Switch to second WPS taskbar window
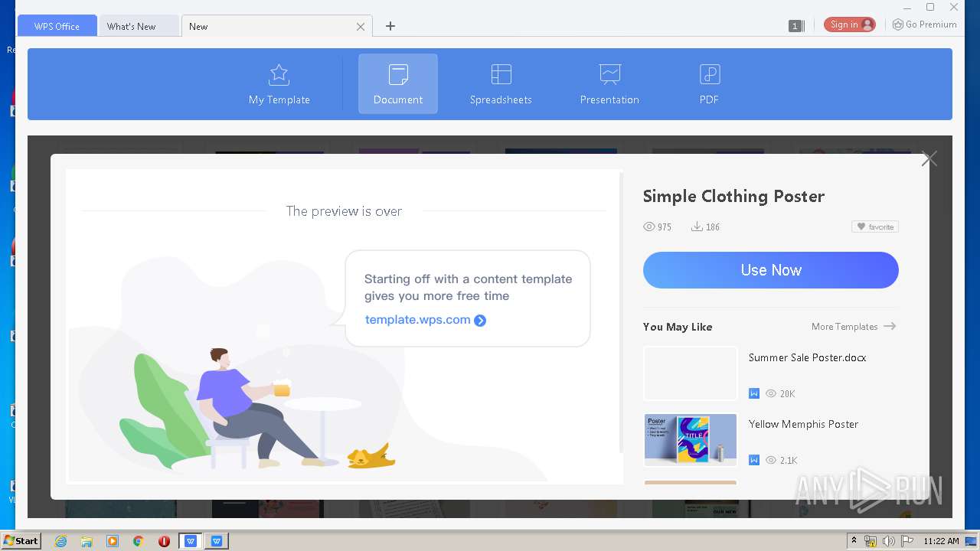The image size is (980, 551). pyautogui.click(x=217, y=541)
